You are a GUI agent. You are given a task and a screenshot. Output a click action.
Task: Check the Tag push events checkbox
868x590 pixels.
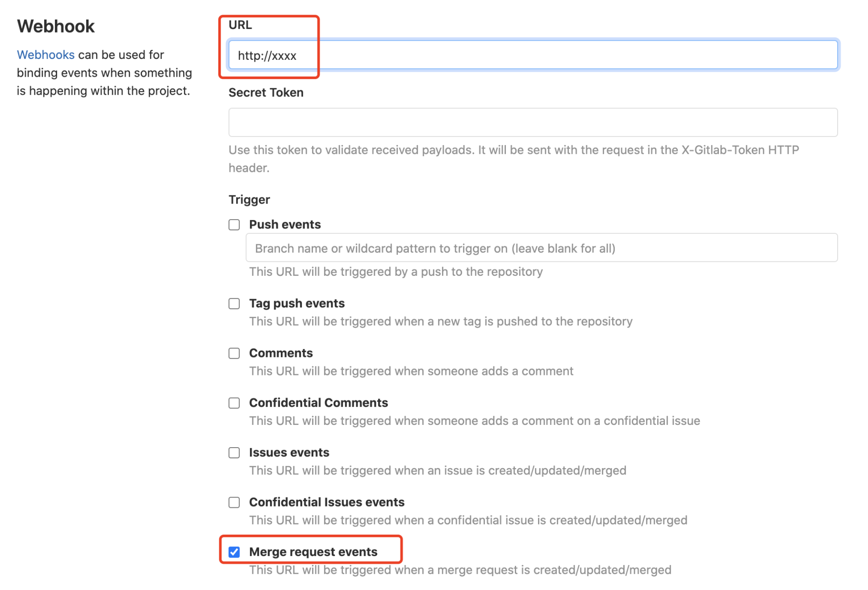(234, 303)
